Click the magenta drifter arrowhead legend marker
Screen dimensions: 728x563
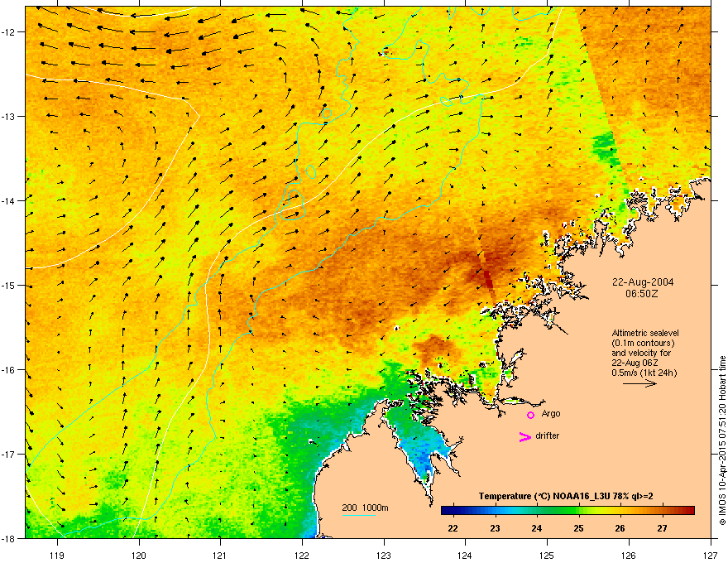[x=524, y=436]
